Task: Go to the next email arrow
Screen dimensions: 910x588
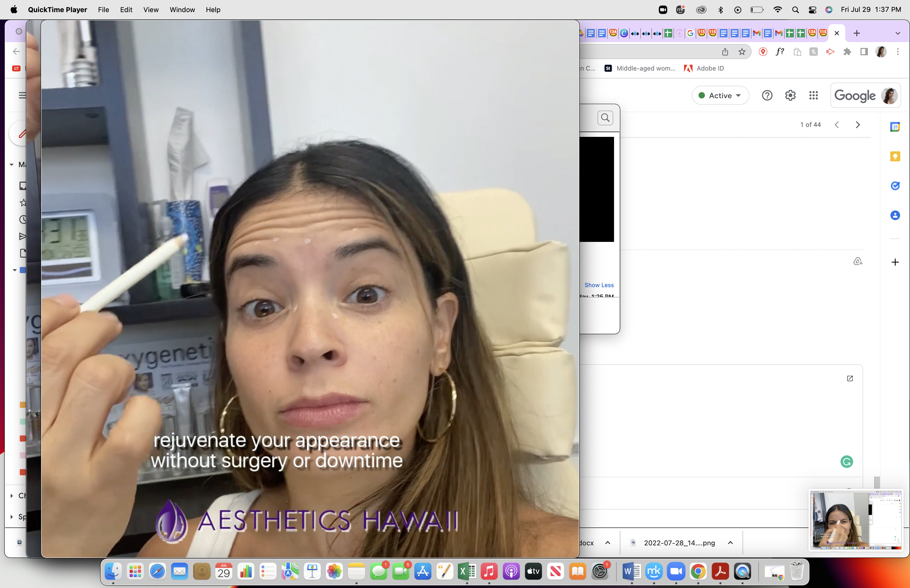Action: pyautogui.click(x=858, y=125)
